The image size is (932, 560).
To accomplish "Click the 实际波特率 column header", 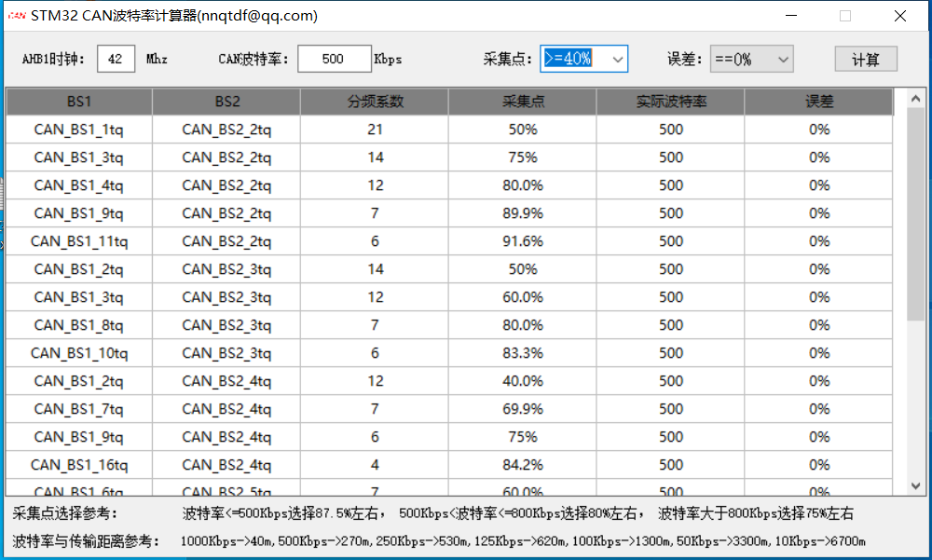I will pyautogui.click(x=670, y=101).
